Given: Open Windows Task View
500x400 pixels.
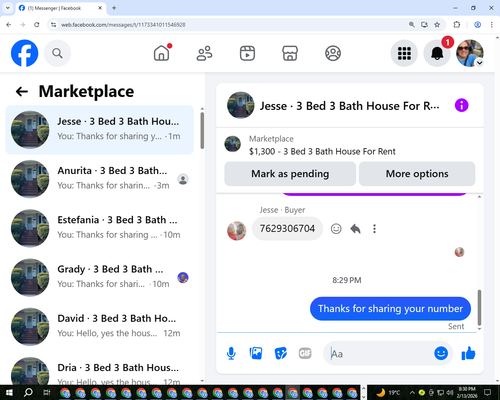Looking at the screenshot, I should tap(47, 393).
